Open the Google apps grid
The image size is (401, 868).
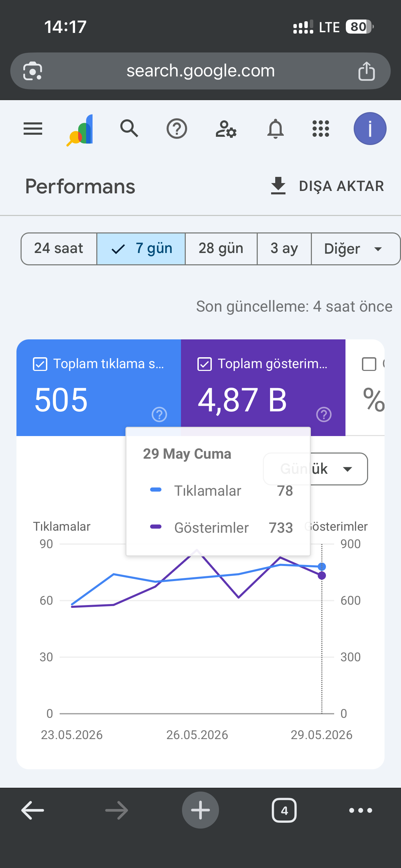[321, 129]
